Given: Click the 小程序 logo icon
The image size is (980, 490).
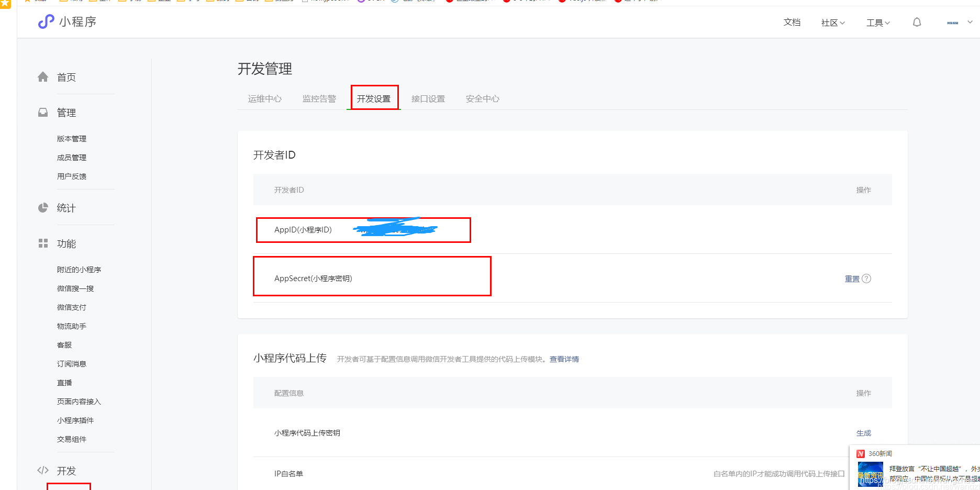Looking at the screenshot, I should pyautogui.click(x=46, y=21).
